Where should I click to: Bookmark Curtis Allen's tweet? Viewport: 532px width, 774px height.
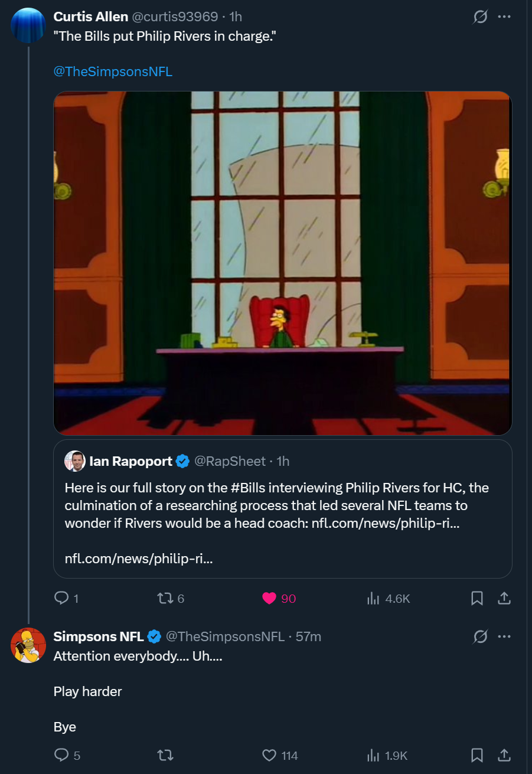[x=477, y=598]
